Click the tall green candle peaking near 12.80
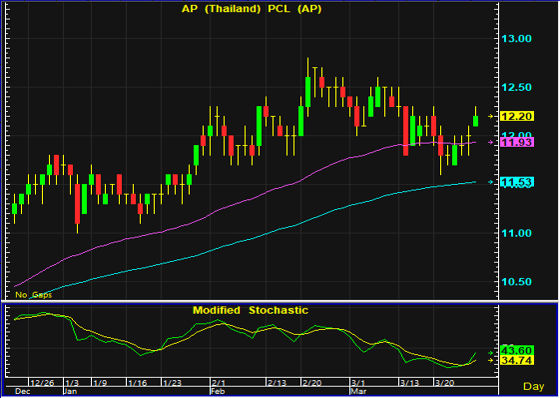This screenshot has height=398, width=560. click(x=308, y=92)
